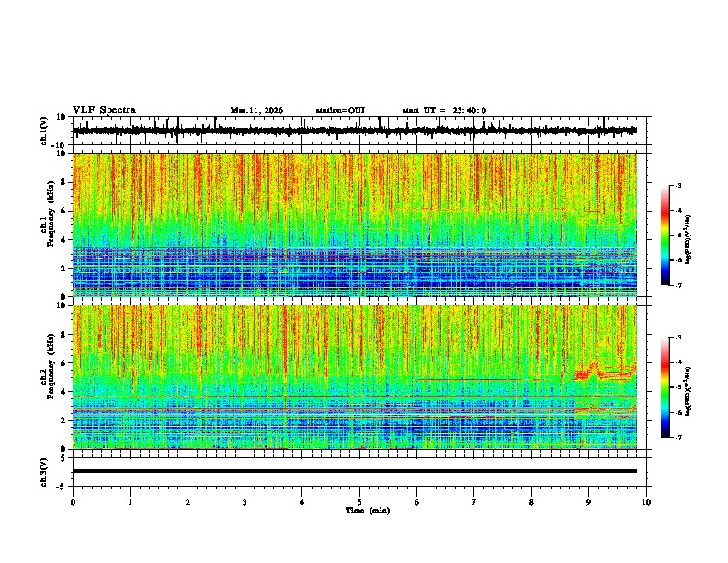Click the ch.1 "Frequency (kHz)" axis label
This screenshot has width=728, height=563.
tap(51, 214)
